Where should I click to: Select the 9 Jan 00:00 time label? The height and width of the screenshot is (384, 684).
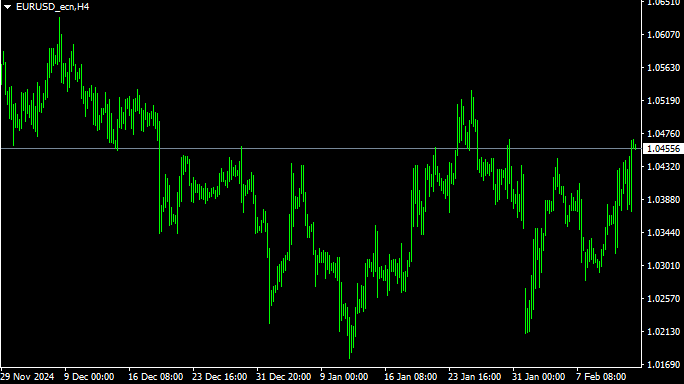(344, 377)
